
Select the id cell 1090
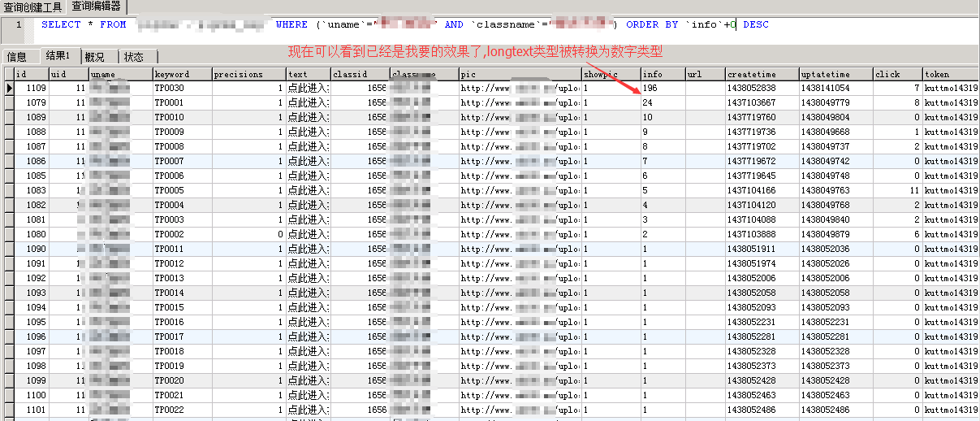(x=32, y=249)
